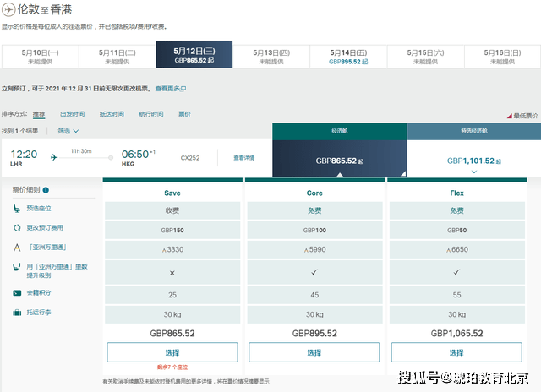Click the 6650 miles value under Flex
Viewport: 541px width, 392px height.
pyautogui.click(x=457, y=249)
